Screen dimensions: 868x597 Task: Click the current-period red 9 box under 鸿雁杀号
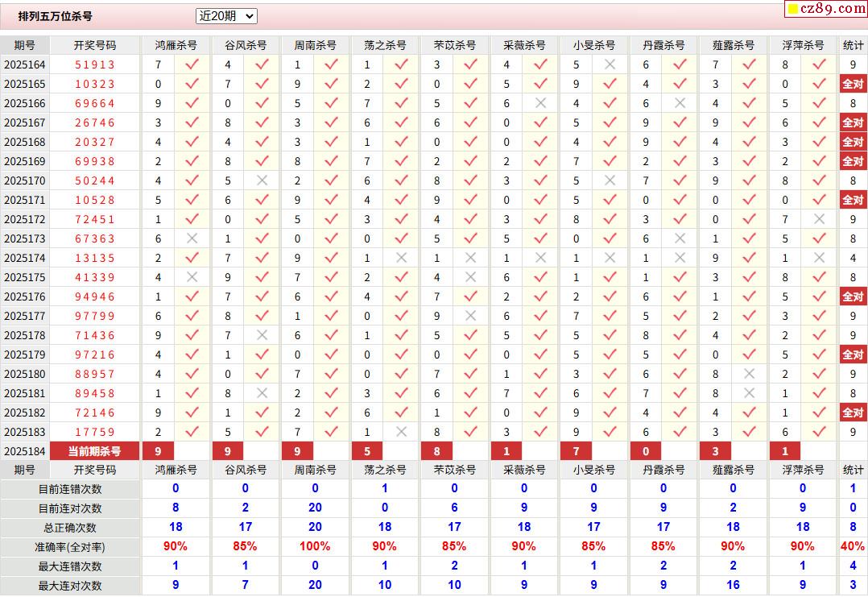(159, 451)
